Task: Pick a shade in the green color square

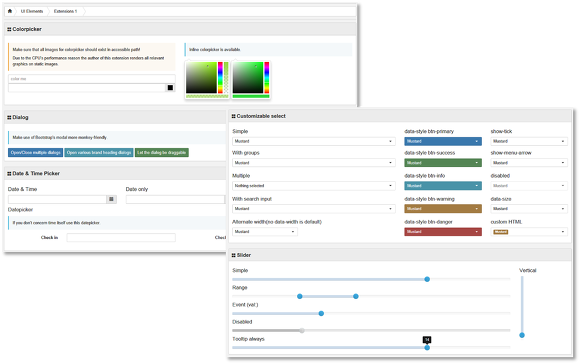Action: pyautogui.click(x=248, y=77)
